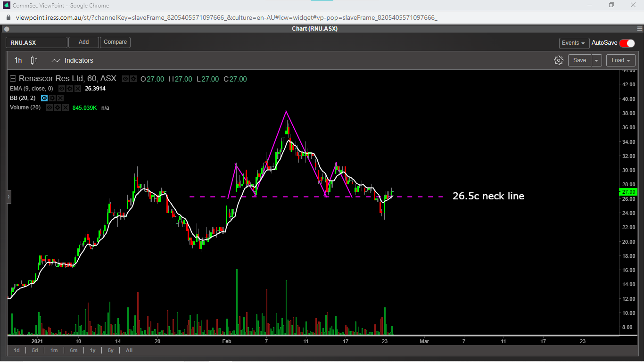
Task: Toggle visibility of Volume (20)
Action: click(x=50, y=107)
